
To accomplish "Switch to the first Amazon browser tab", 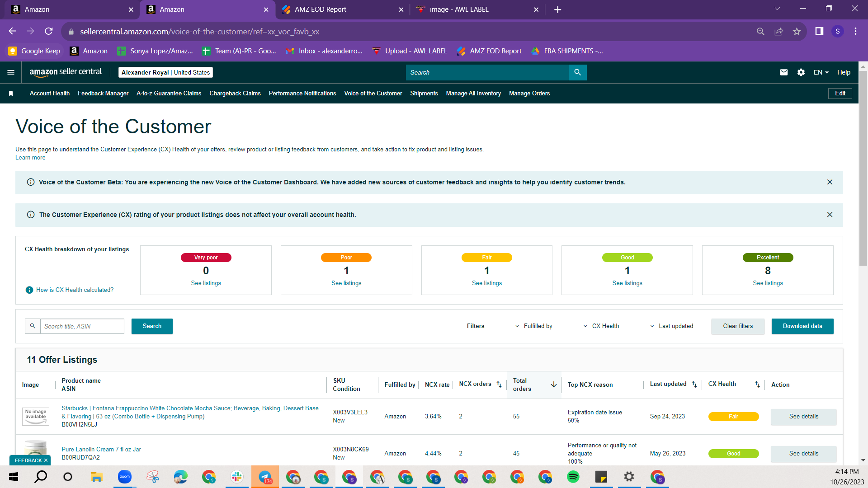I will tap(72, 9).
